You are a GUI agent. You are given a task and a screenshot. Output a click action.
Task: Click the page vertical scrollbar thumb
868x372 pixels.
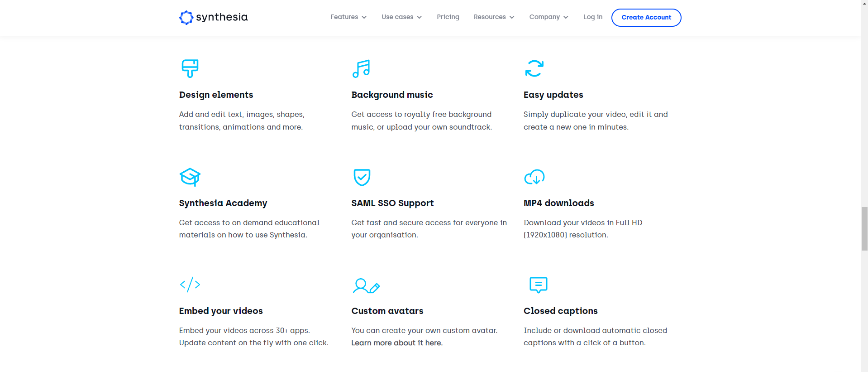click(x=864, y=228)
